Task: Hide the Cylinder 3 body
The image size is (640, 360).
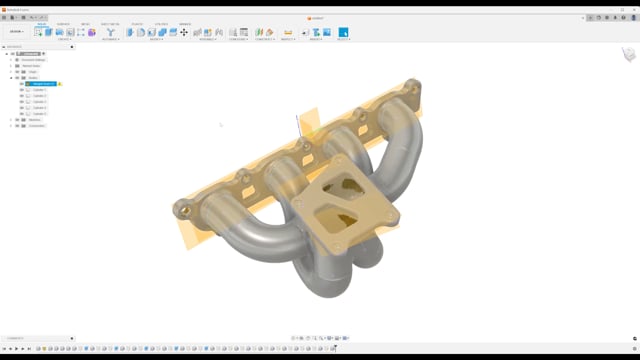Action: click(x=22, y=102)
